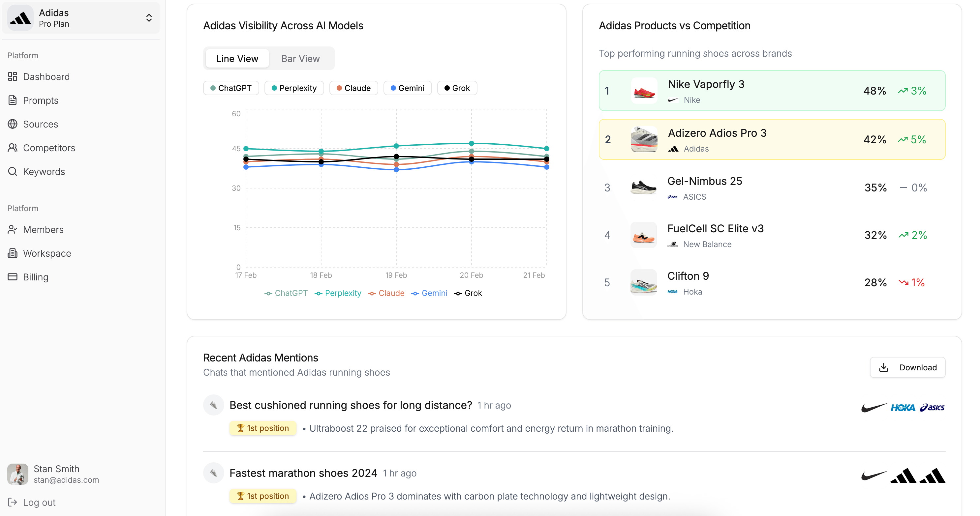Toggle the Gemini filter chip
980x516 pixels.
408,88
